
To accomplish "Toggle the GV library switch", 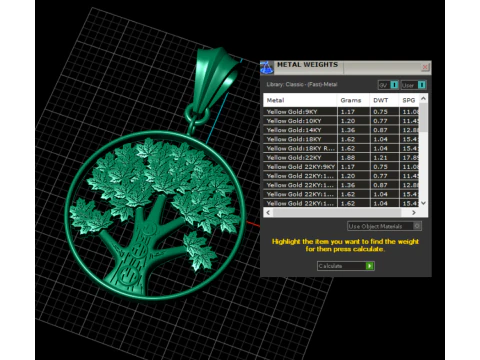I will point(388,85).
